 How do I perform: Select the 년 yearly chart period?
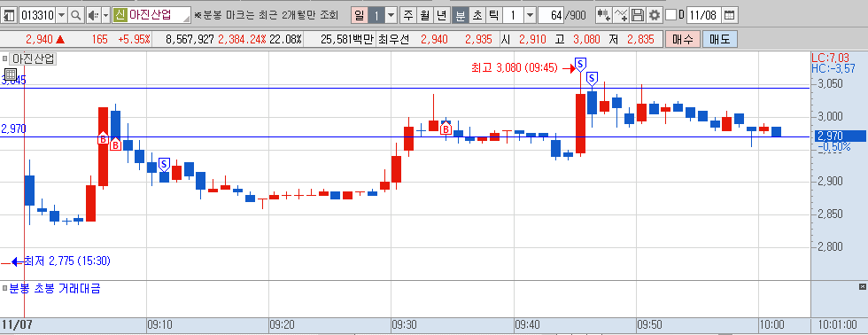(441, 15)
